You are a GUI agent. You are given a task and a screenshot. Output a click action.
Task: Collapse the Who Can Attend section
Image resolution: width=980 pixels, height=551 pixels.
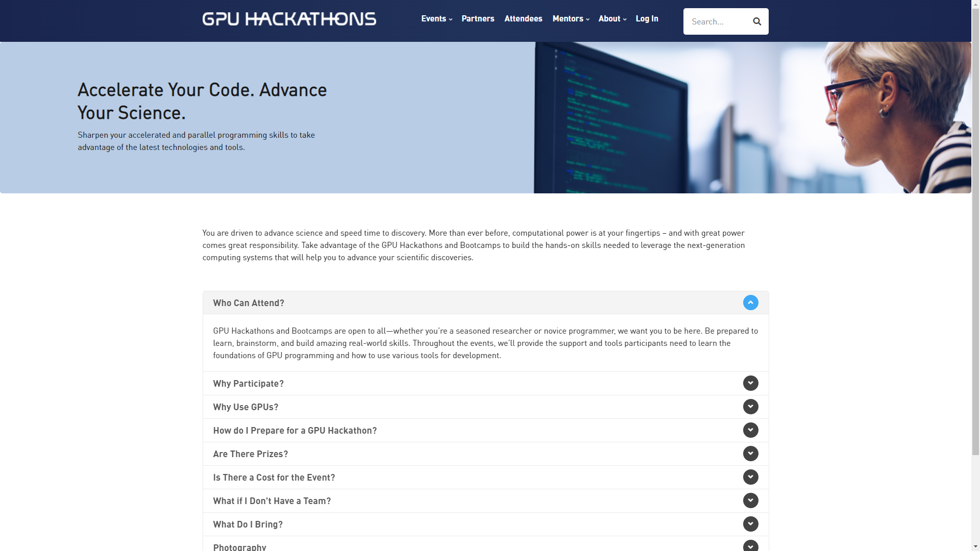coord(750,302)
